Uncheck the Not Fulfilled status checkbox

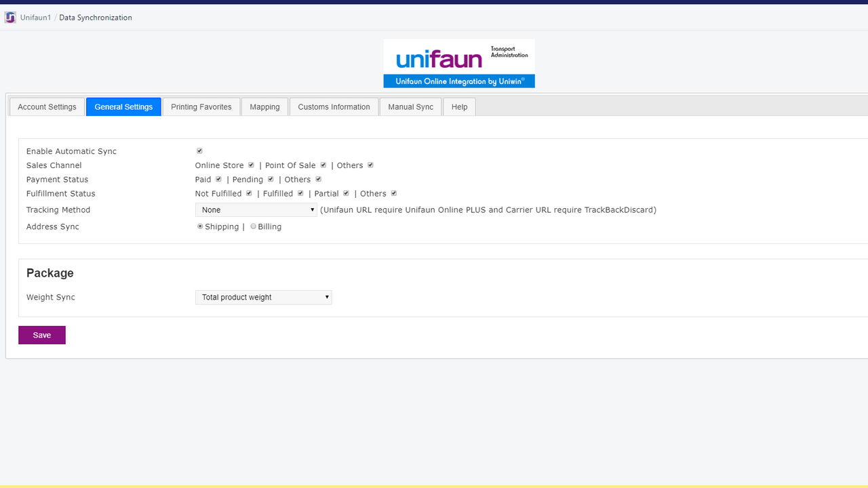249,193
